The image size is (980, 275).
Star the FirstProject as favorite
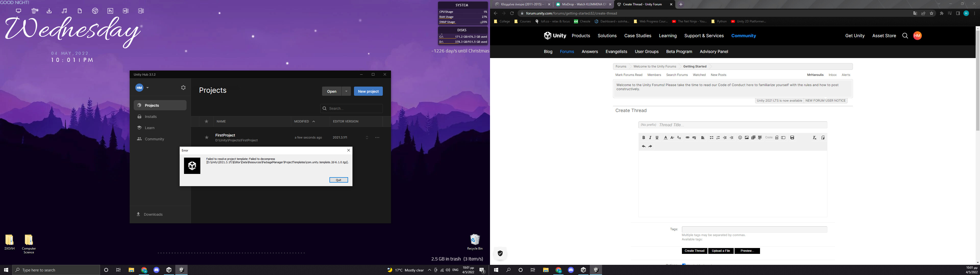click(x=206, y=137)
